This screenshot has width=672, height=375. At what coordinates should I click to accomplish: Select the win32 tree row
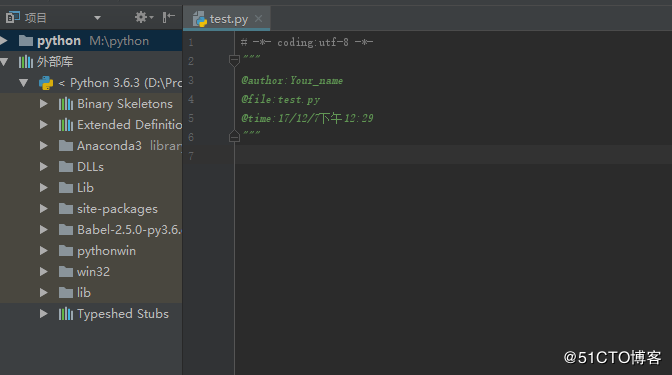pyautogui.click(x=91, y=272)
